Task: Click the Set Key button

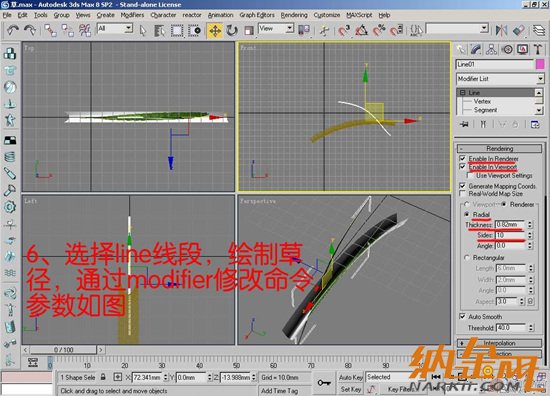Action: (x=350, y=389)
